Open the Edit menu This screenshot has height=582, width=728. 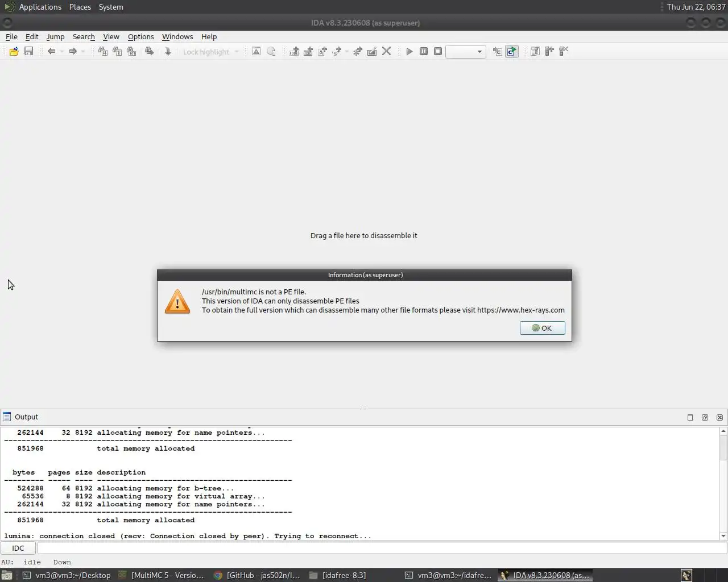(32, 36)
